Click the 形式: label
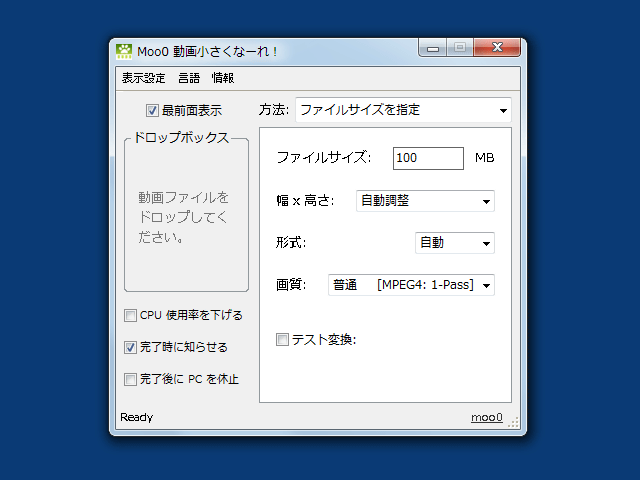Screen dimensions: 640x480 coord(291,242)
